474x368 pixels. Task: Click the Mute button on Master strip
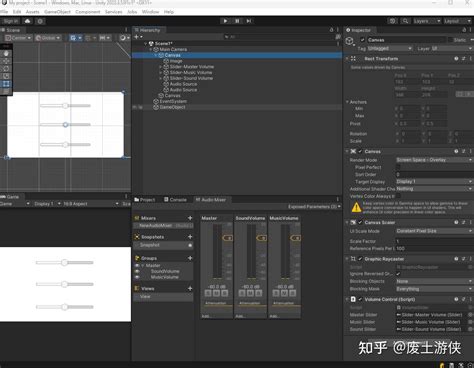216,293
